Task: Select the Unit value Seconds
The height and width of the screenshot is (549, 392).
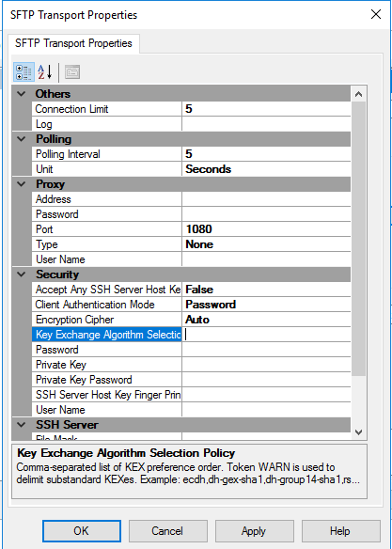Action: click(x=266, y=169)
